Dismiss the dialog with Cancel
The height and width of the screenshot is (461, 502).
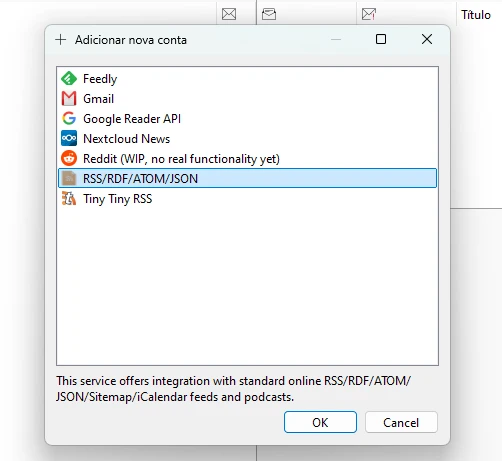point(401,422)
